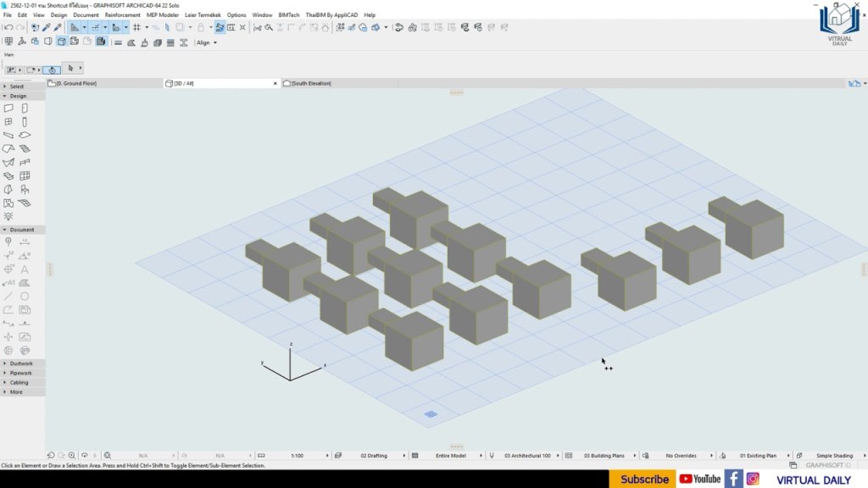This screenshot has width=868, height=488.
Task: Select the Wall tool in the toolbox
Action: tap(8, 108)
